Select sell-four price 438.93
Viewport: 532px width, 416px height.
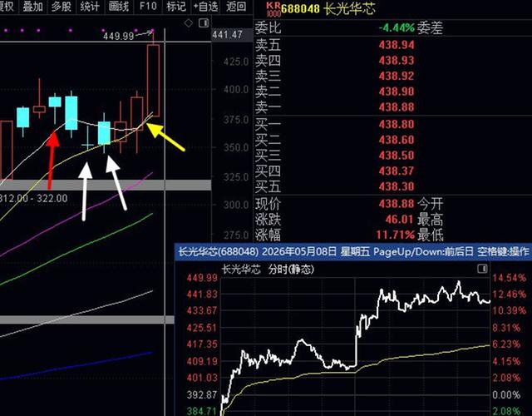[x=397, y=61]
